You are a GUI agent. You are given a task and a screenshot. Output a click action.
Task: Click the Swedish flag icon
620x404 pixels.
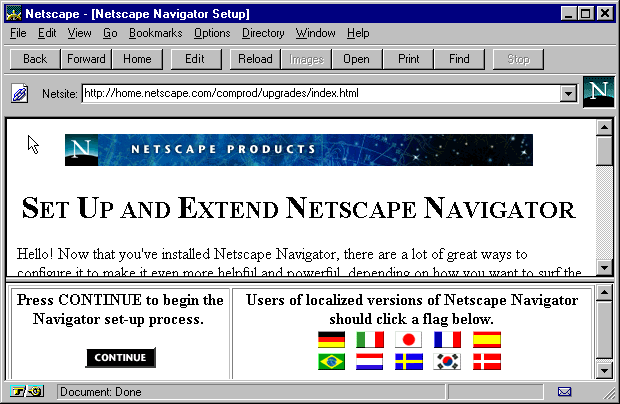[x=409, y=362]
